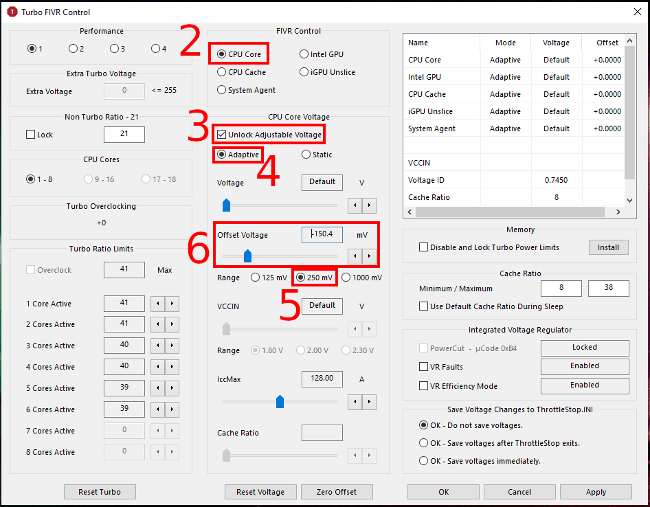Decrease IccMax with left arrow
The image size is (650, 507).
(355, 402)
